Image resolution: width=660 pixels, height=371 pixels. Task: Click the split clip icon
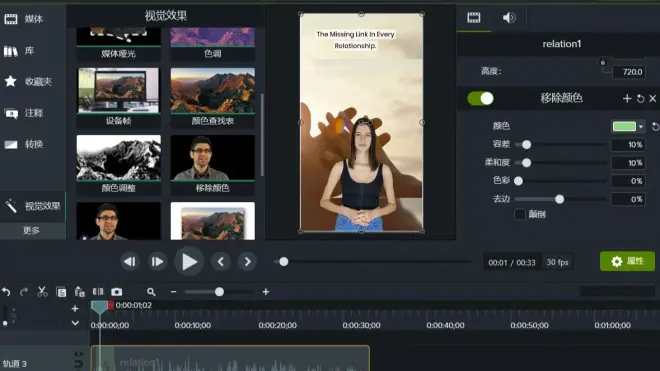click(98, 291)
